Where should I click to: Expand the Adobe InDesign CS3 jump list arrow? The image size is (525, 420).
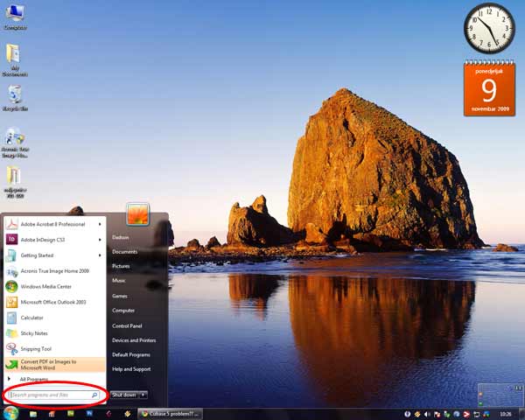101,240
